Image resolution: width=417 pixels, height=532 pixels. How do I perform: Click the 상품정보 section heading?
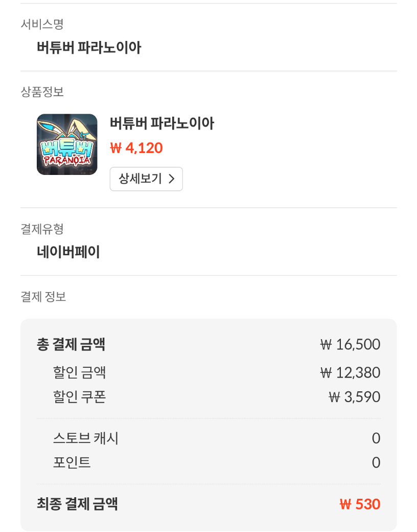[42, 92]
